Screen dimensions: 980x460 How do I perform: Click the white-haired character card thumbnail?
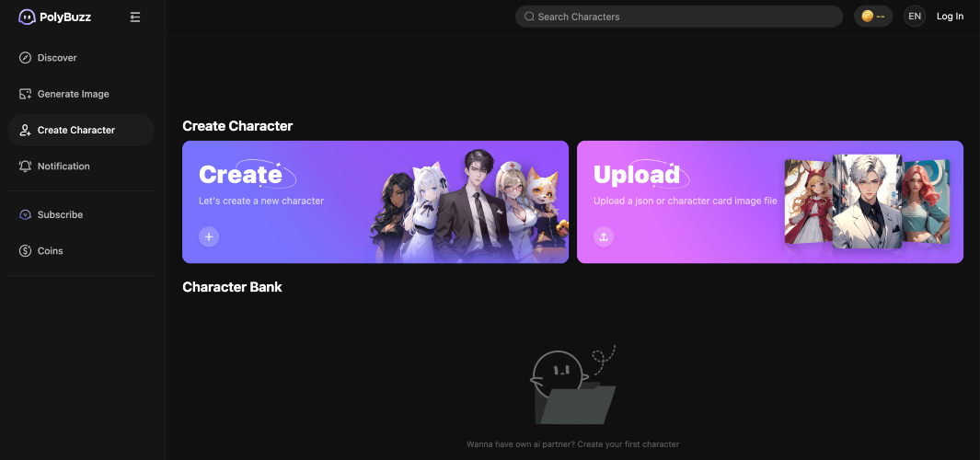pos(868,201)
